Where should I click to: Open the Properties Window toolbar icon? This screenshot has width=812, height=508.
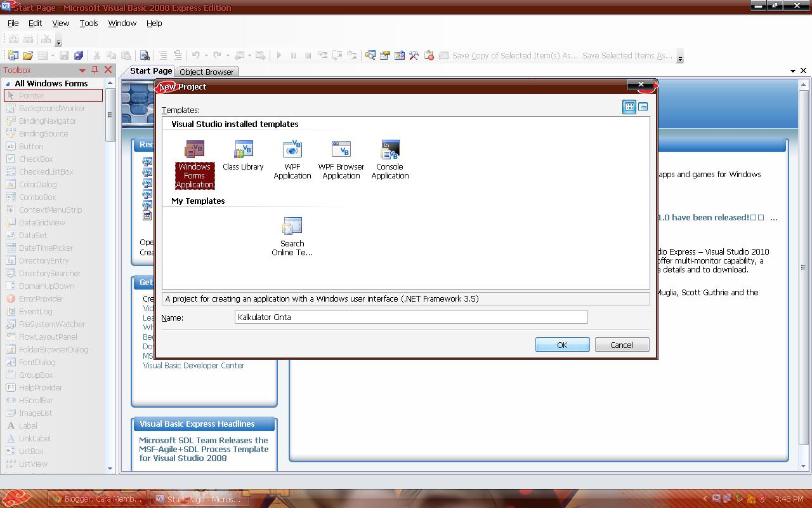pyautogui.click(x=385, y=56)
